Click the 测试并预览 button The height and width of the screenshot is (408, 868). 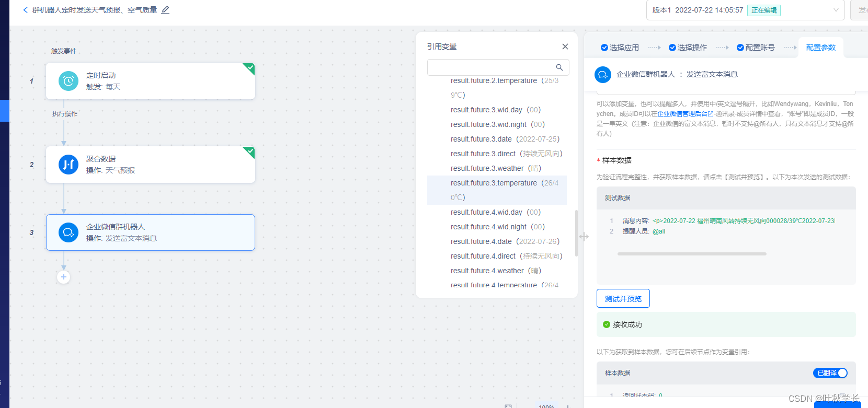click(623, 299)
